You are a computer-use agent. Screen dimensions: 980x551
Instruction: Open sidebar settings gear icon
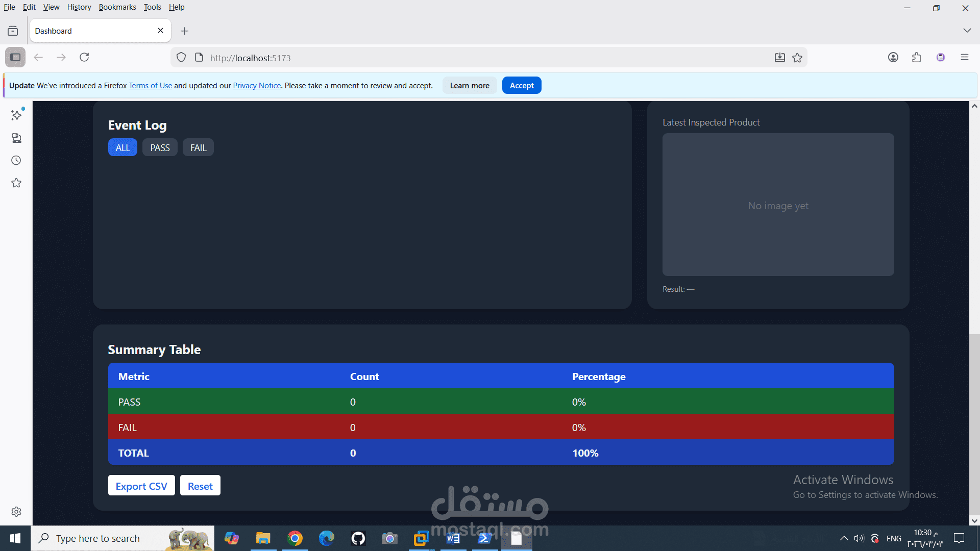click(x=16, y=511)
